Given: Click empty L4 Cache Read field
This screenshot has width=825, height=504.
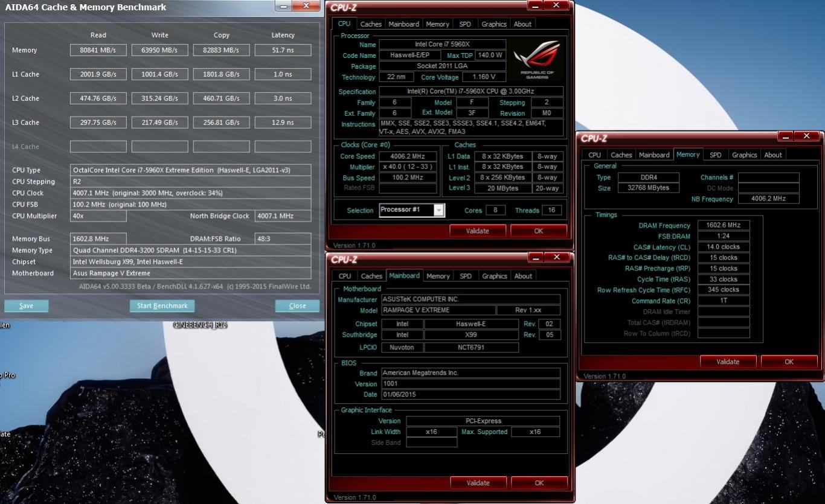Looking at the screenshot, I should tap(98, 147).
